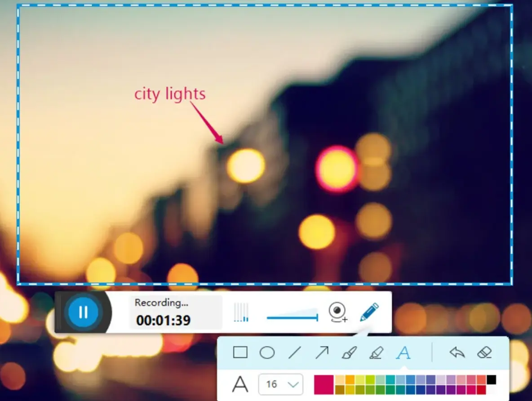Click the audio level meter icon
532x401 pixels.
242,312
